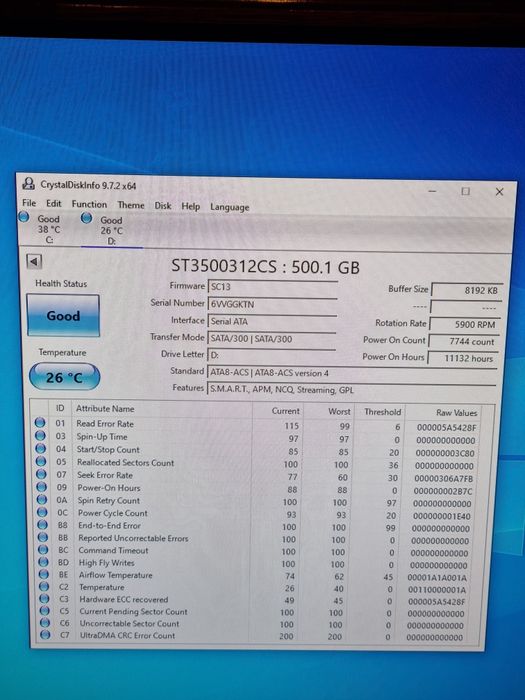525x700 pixels.
Task: Click status icon for High Fly Writes
Action: [x=43, y=562]
